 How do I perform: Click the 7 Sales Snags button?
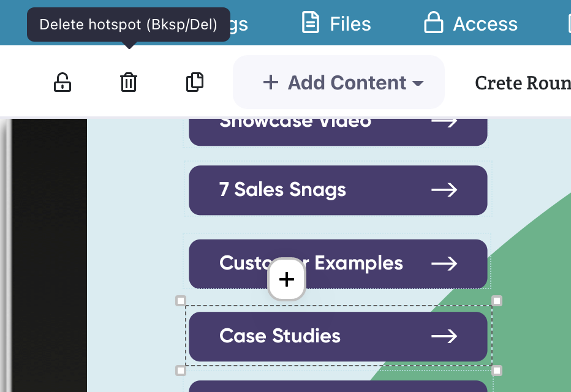[x=338, y=190]
